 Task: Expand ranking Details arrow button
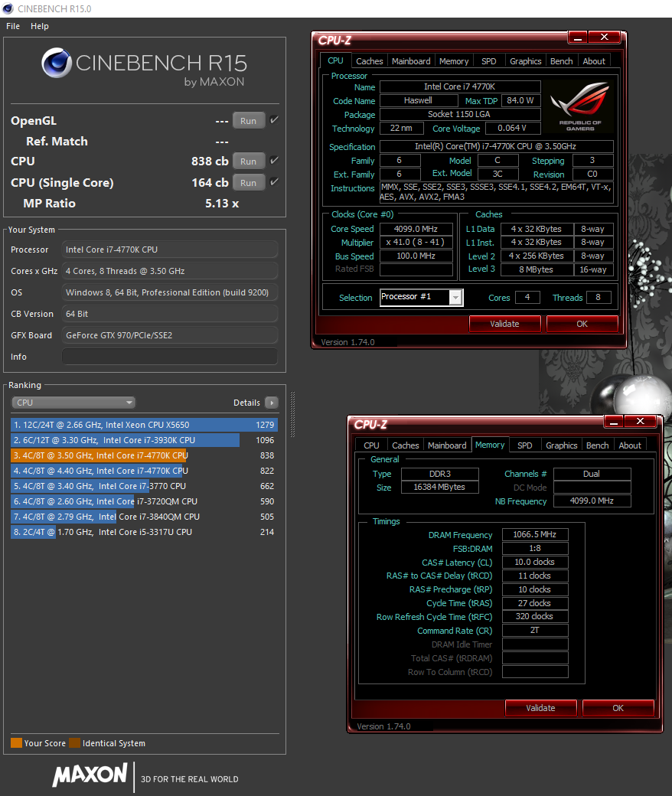[x=272, y=403]
